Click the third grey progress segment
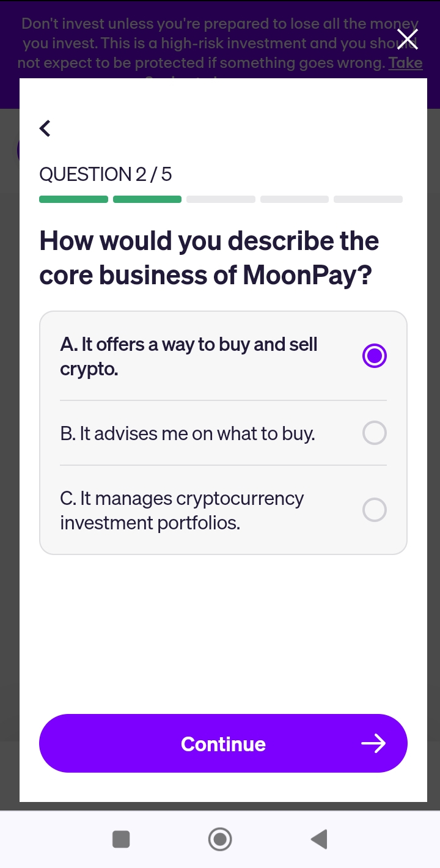The height and width of the screenshot is (868, 440). point(221,199)
